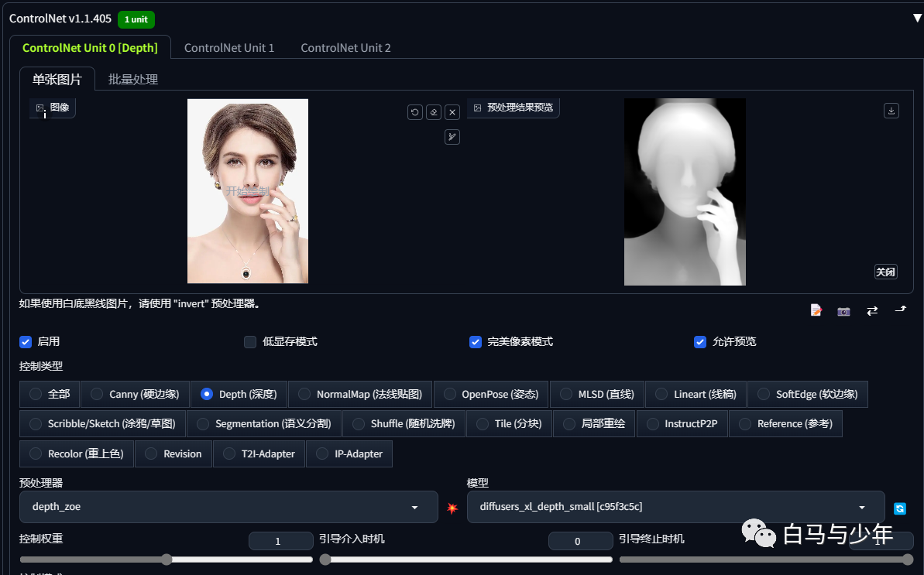Refresh the model list with the blue icon
The height and width of the screenshot is (575, 924).
coord(900,508)
